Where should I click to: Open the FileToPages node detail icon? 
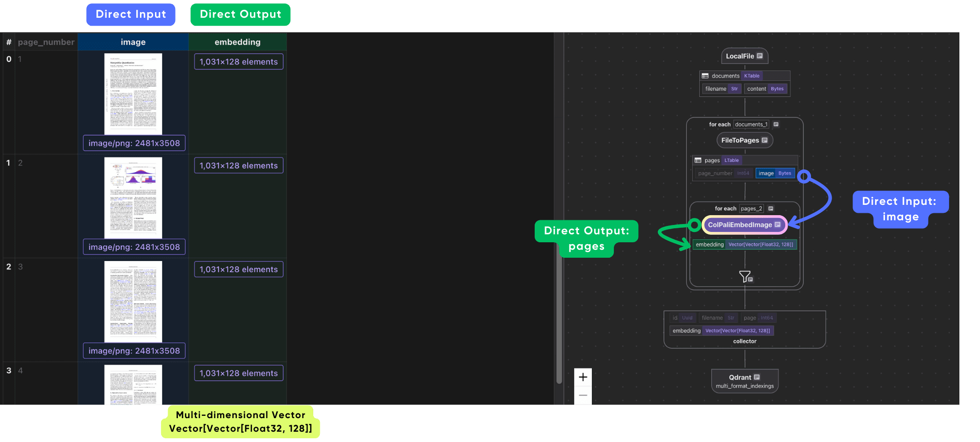[764, 140]
